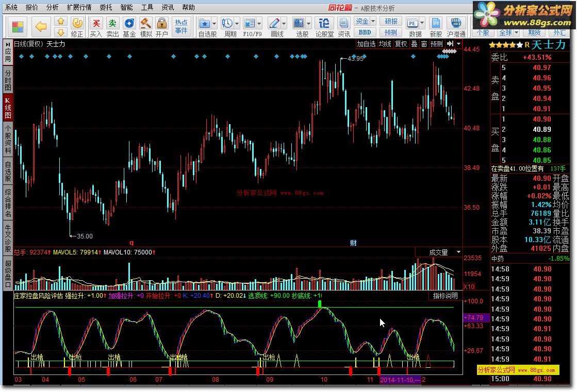This screenshot has width=577, height=392.
Task: Launch the 模拟 simulation gavel icon
Action: coord(146,27)
